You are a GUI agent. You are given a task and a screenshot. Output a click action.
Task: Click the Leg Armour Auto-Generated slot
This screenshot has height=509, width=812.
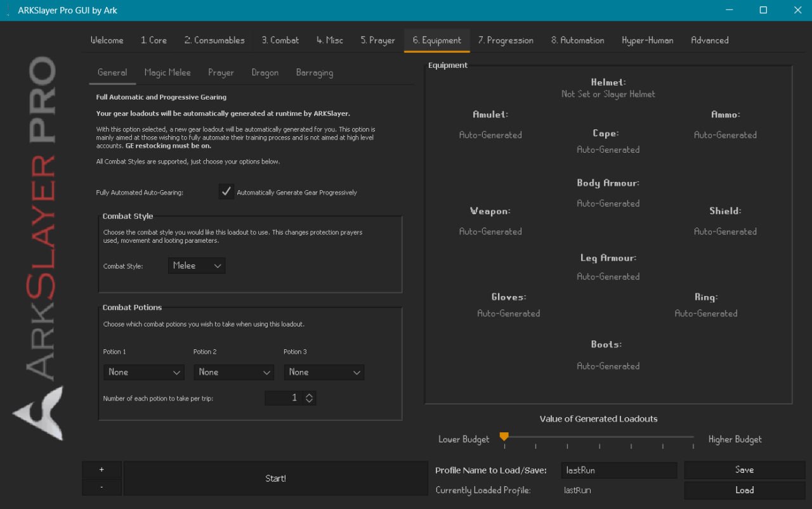click(608, 276)
